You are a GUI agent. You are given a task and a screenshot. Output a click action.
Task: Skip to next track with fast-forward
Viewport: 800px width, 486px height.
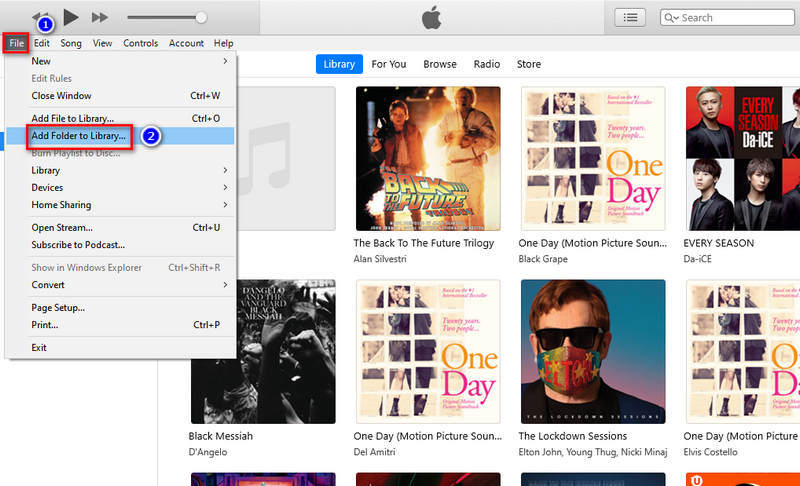pos(100,17)
